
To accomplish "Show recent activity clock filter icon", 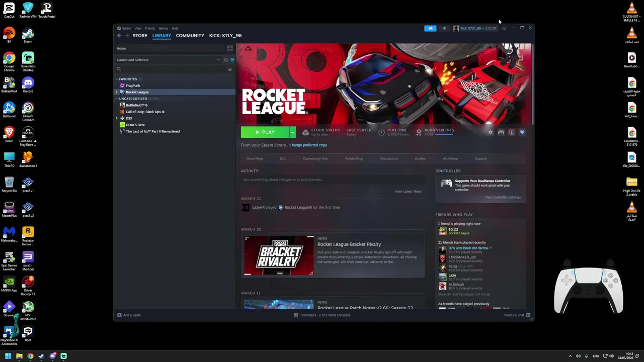I will point(226,60).
